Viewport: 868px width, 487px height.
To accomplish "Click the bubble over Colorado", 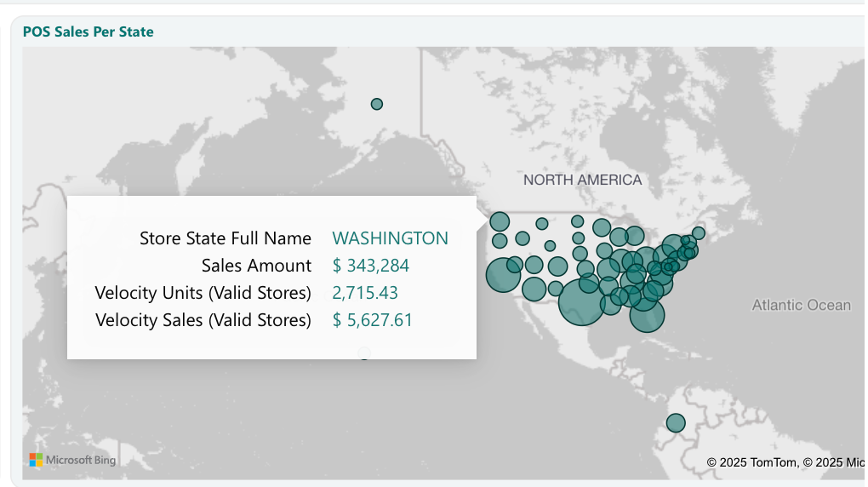I will (557, 266).
